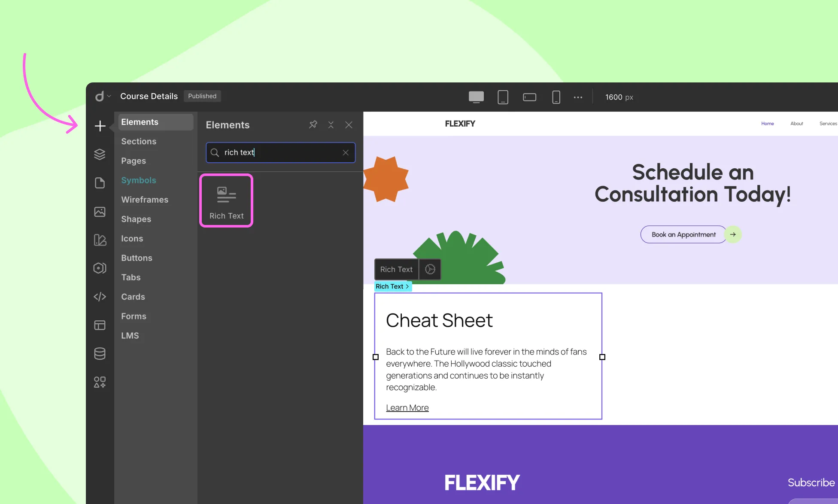Select the Symbols category
This screenshot has width=838, height=504.
click(139, 180)
